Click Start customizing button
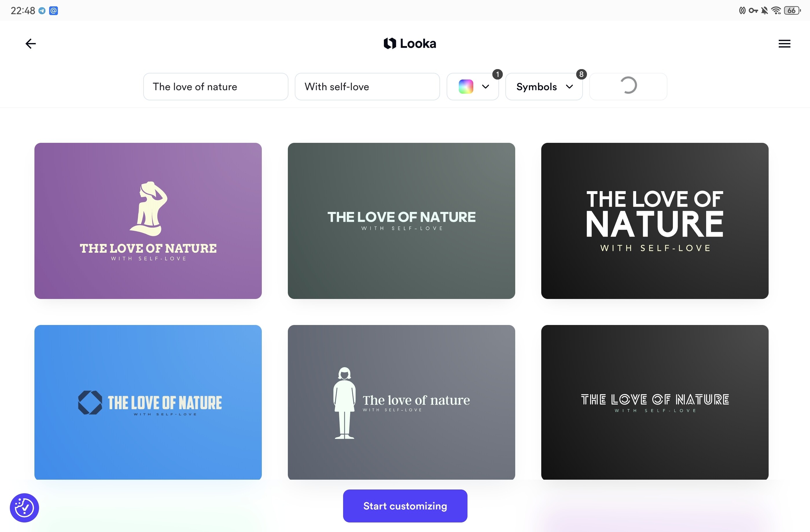Viewport: 810px width, 532px height. [x=405, y=506]
